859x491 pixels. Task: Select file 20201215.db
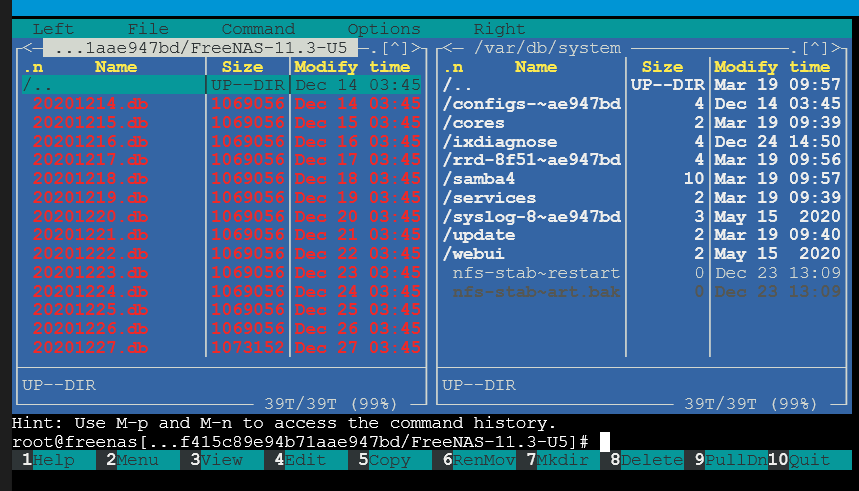(222, 122)
